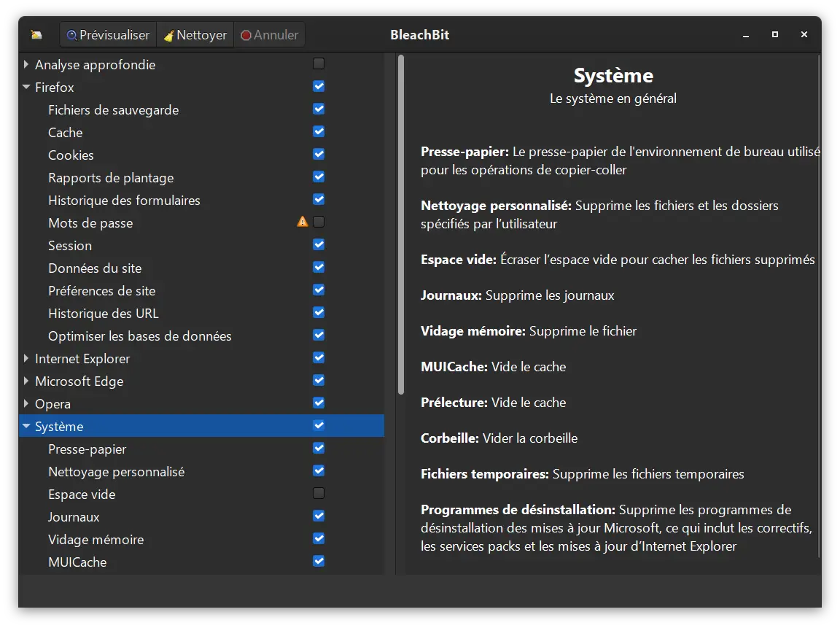Select the Préférences de site row

point(201,290)
